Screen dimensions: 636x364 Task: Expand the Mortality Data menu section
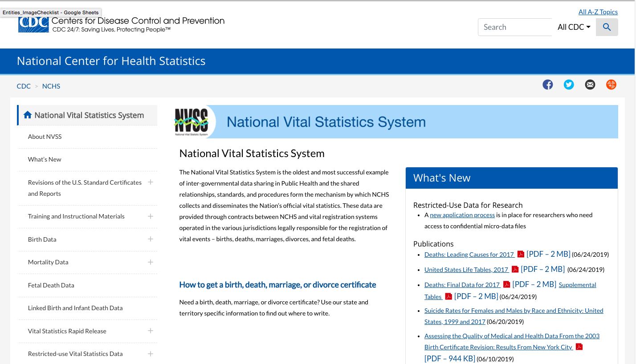tap(151, 262)
